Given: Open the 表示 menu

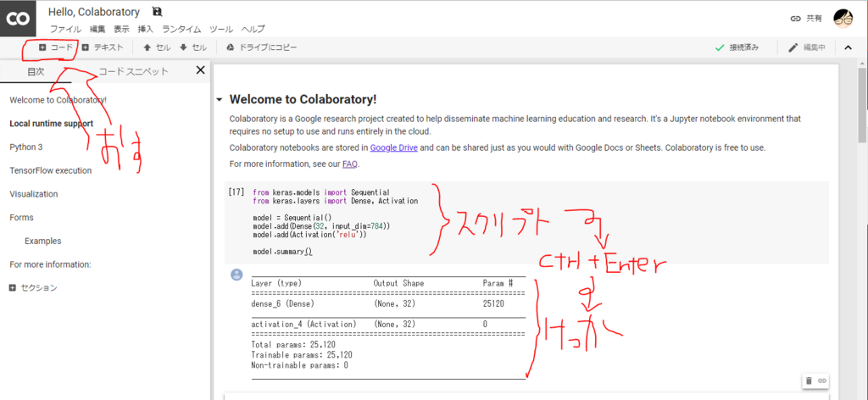Looking at the screenshot, I should click(122, 30).
